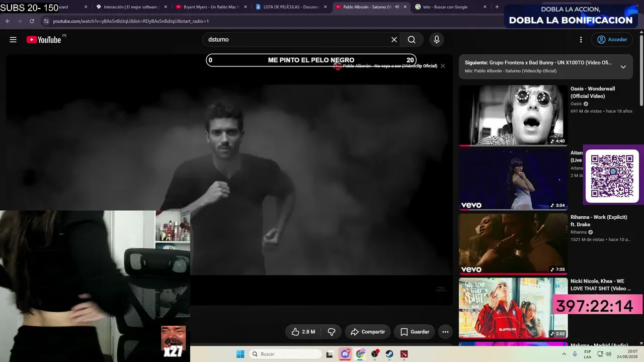Open the Windows Start menu
The width and height of the screenshot is (644, 362).
tap(240, 354)
